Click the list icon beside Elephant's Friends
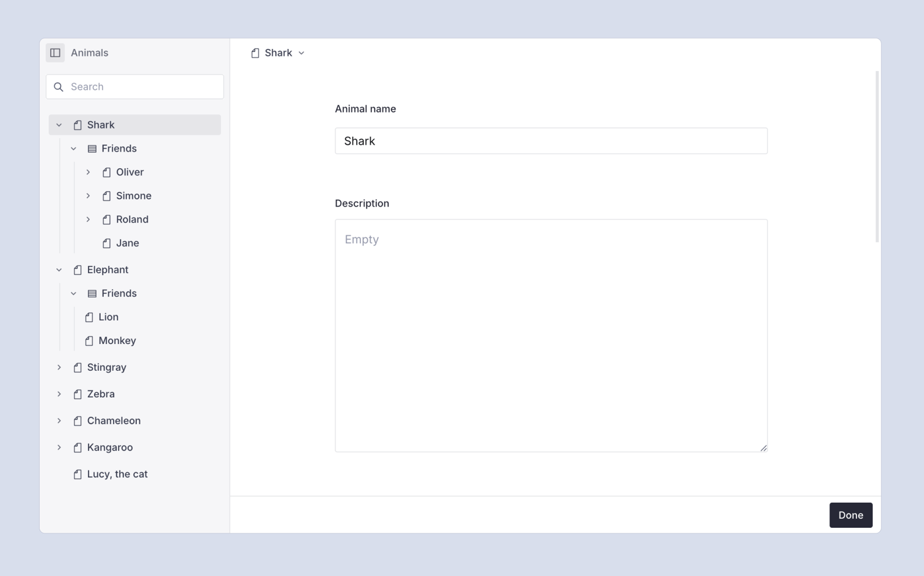This screenshot has height=576, width=924. pyautogui.click(x=92, y=293)
